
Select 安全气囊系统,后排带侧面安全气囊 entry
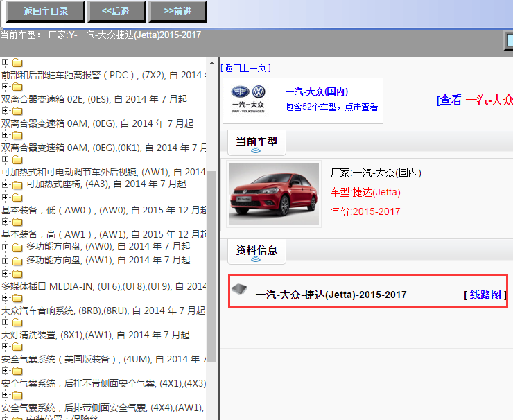click(x=103, y=408)
